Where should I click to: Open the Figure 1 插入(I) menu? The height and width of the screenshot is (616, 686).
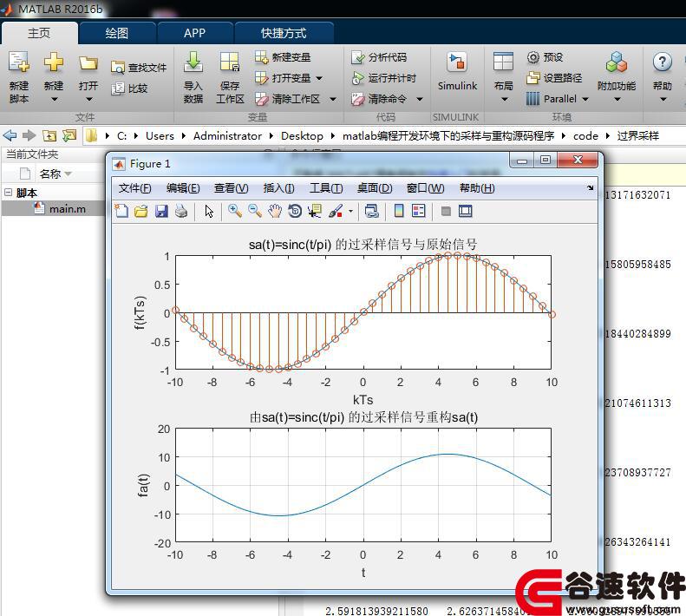pyautogui.click(x=278, y=188)
